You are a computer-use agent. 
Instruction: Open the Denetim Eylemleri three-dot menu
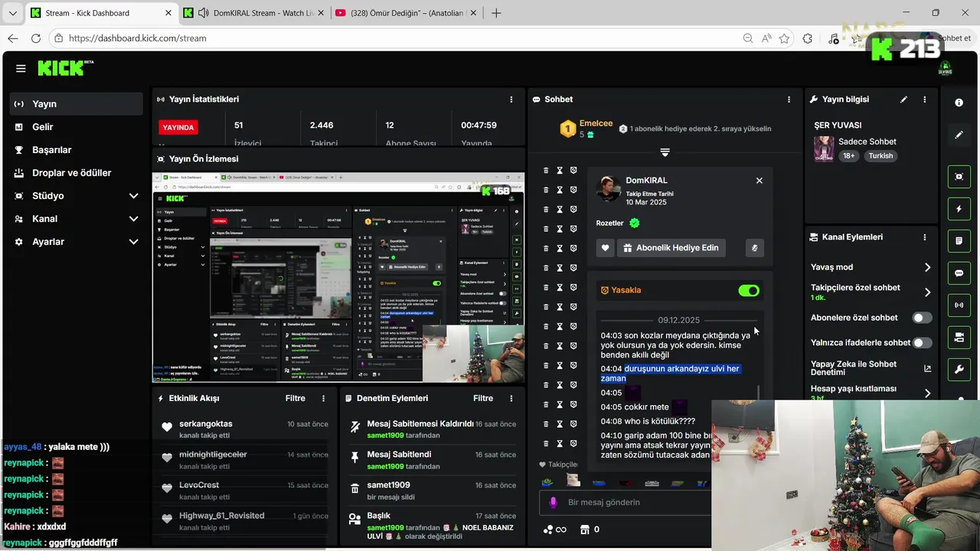point(511,399)
